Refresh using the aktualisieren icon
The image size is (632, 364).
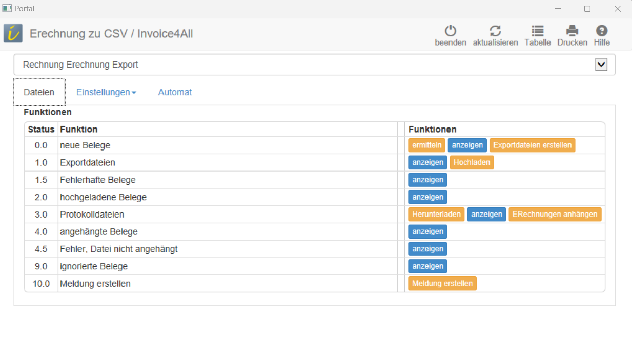tap(495, 31)
